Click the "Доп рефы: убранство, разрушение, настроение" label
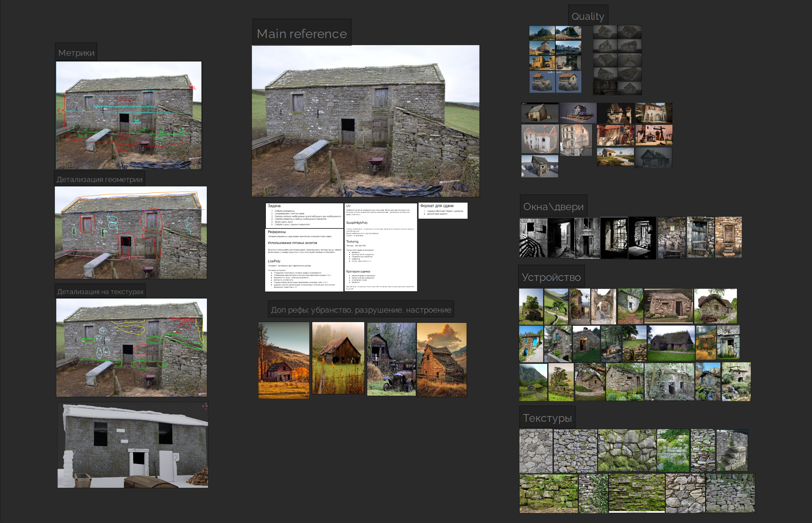Screen dimensions: 812x523 (x=361, y=309)
